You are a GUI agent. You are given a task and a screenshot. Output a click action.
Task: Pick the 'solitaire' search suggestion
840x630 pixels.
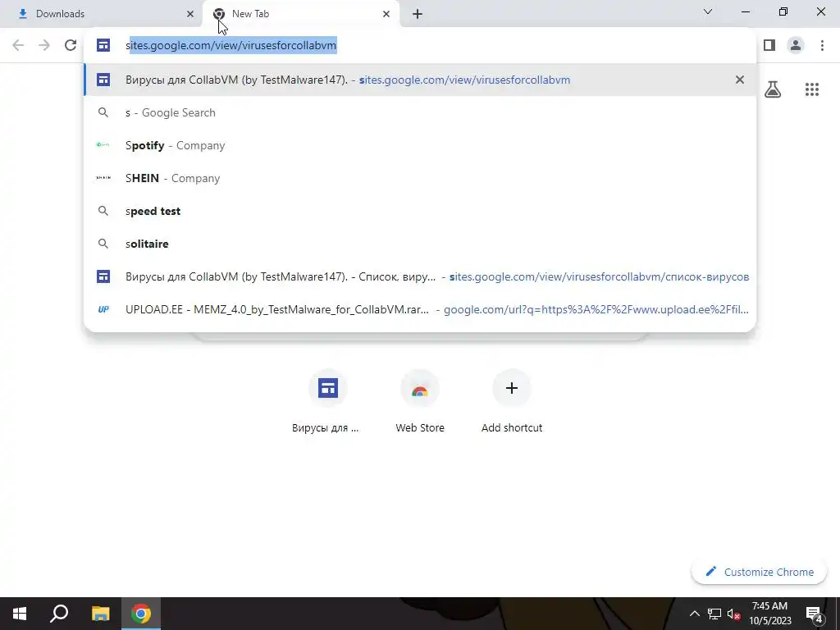point(420,243)
